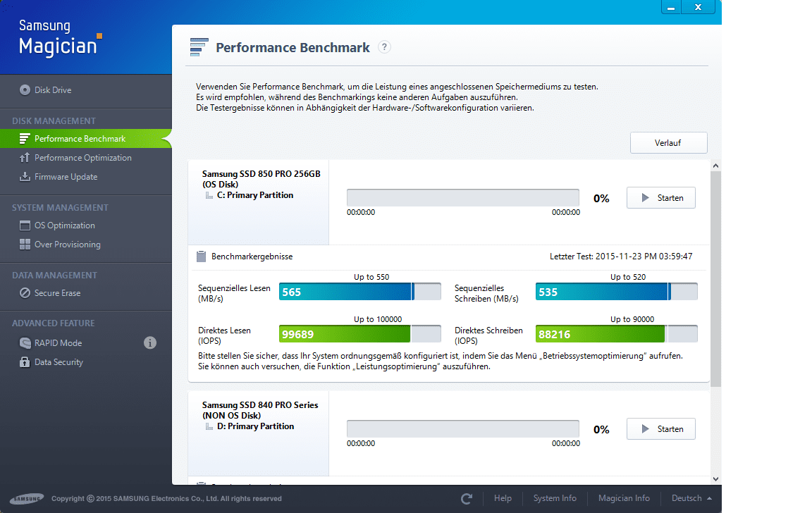Click the 840 PRO benchmark progress bar
Image resolution: width=812 pixels, height=513 pixels.
[463, 428]
